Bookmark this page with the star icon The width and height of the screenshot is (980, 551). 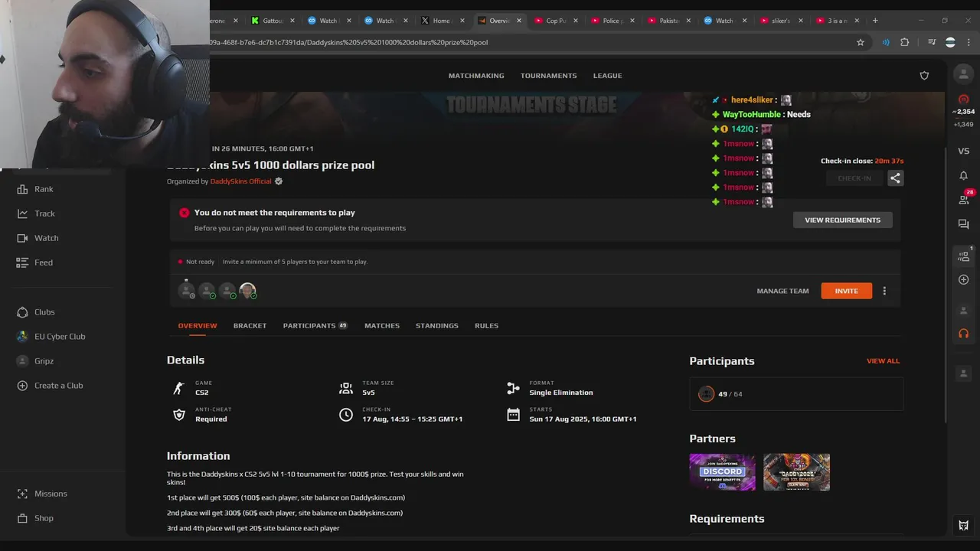point(861,43)
